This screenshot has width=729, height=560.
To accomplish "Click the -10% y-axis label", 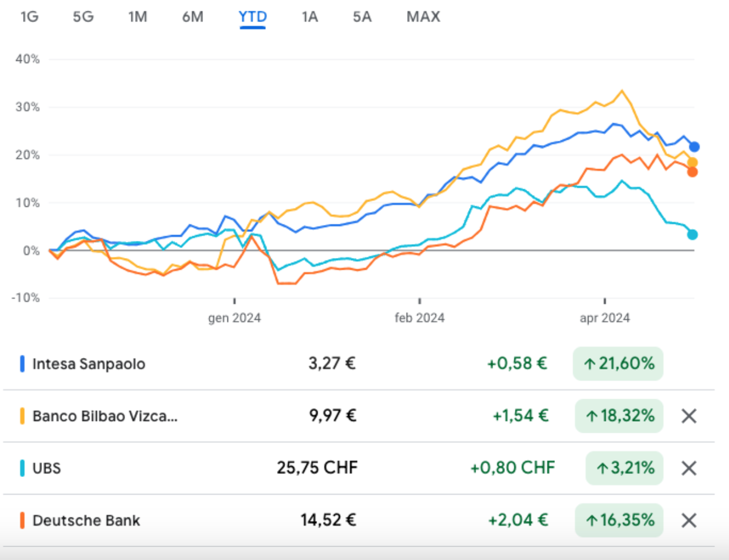I will [26, 298].
